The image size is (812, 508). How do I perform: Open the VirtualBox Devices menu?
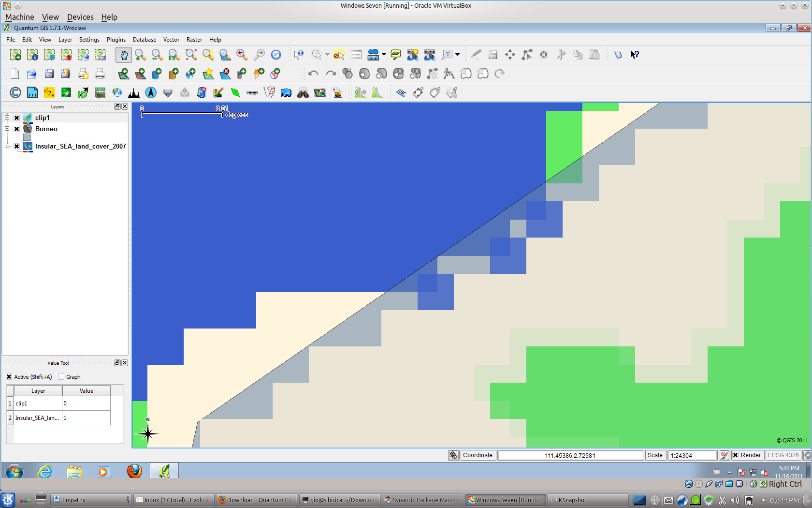(x=80, y=17)
